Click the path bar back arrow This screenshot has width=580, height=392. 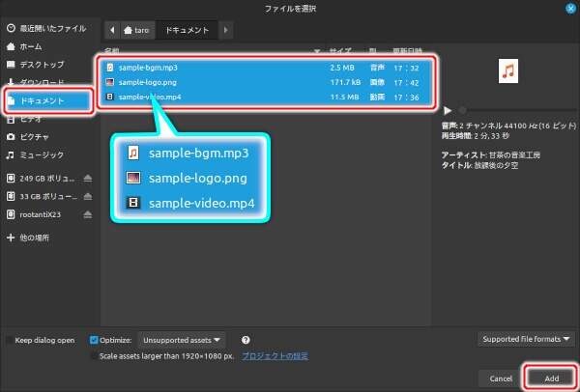tap(112, 30)
